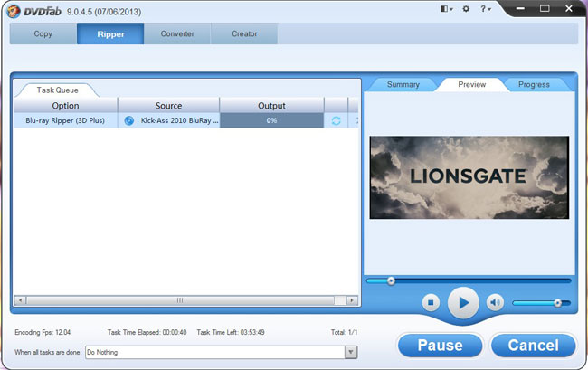Select the Preview tab

tap(471, 84)
